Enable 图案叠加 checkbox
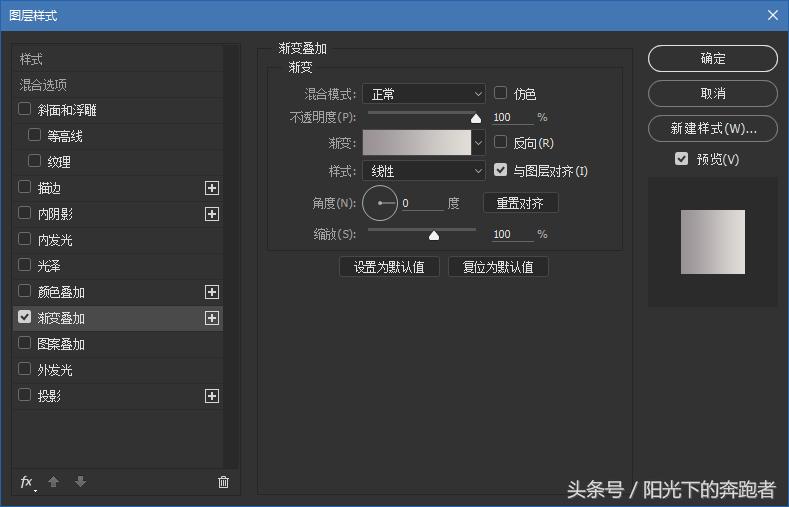Screen dimensions: 789x507 [24, 343]
